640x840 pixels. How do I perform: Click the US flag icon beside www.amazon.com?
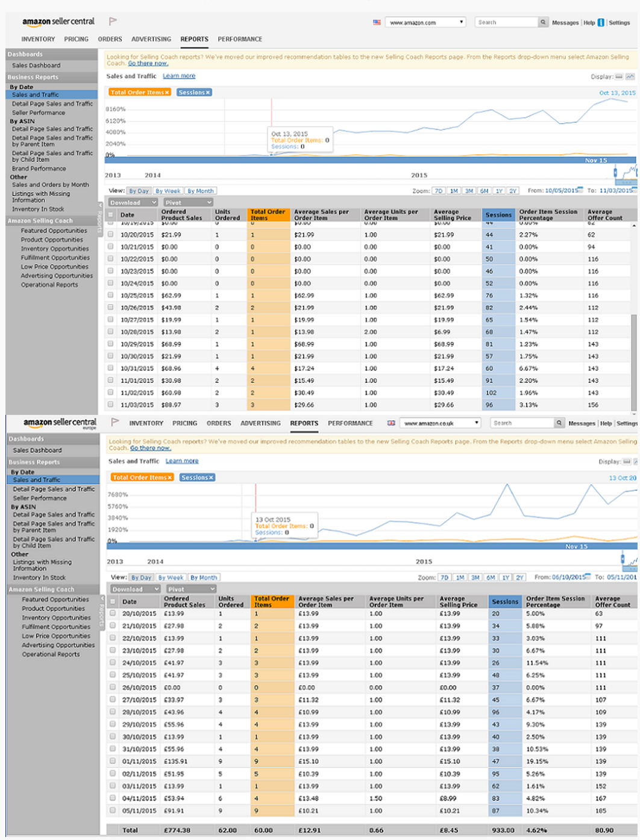377,22
